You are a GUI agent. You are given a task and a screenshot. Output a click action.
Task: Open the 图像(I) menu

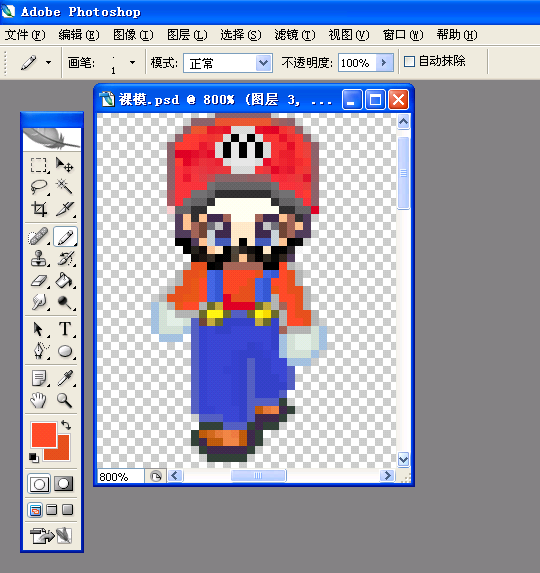tap(133, 35)
